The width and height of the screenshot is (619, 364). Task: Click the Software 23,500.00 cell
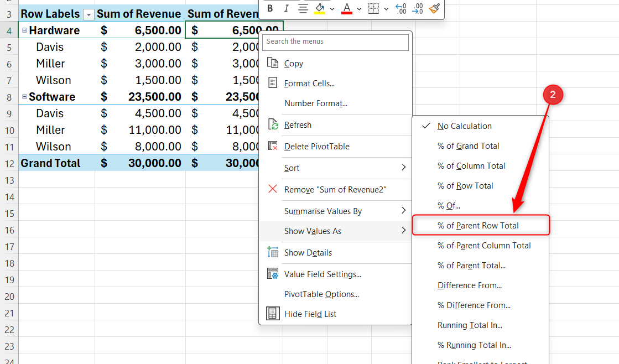point(140,97)
